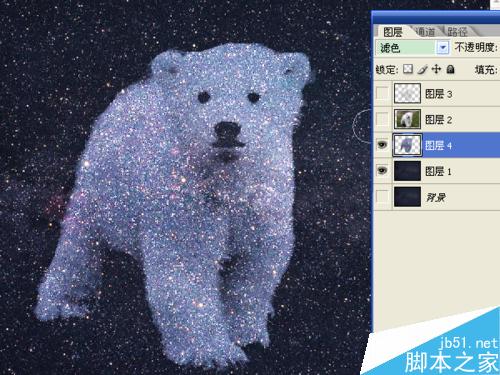Select the 图层 3 layer name

tap(439, 94)
